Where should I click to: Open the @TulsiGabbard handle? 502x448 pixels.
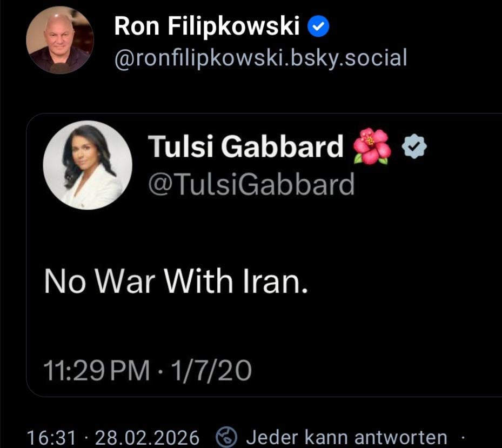(x=251, y=185)
